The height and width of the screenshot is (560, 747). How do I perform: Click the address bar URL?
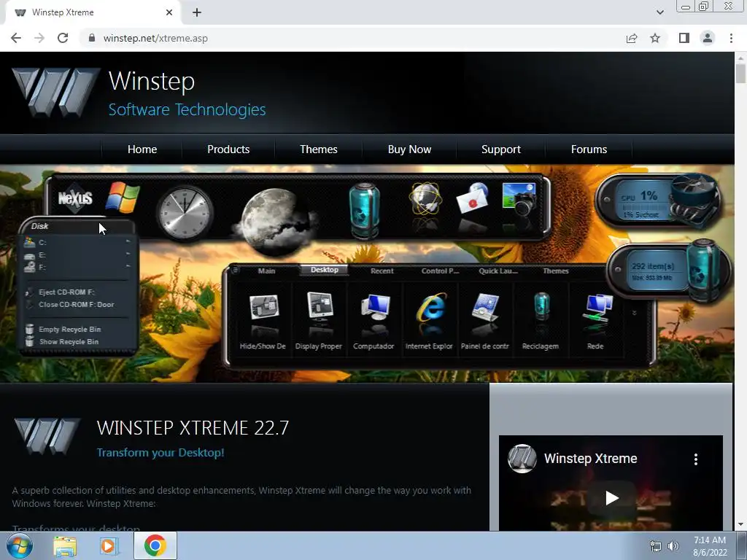(155, 38)
